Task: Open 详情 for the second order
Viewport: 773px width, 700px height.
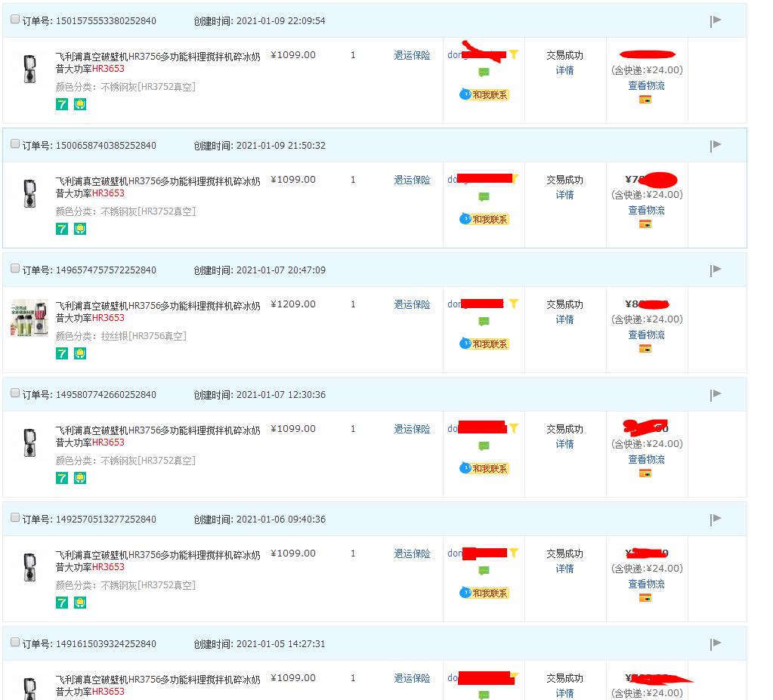Action: tap(564, 195)
